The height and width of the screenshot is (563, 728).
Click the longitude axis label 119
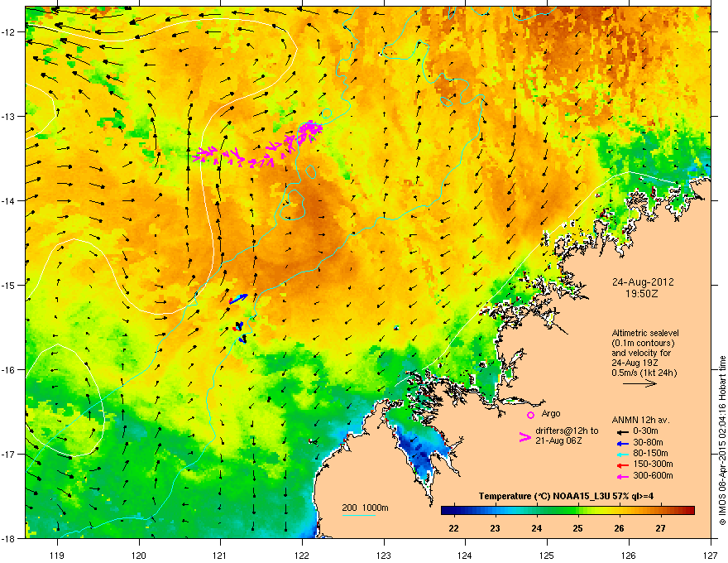57,555
